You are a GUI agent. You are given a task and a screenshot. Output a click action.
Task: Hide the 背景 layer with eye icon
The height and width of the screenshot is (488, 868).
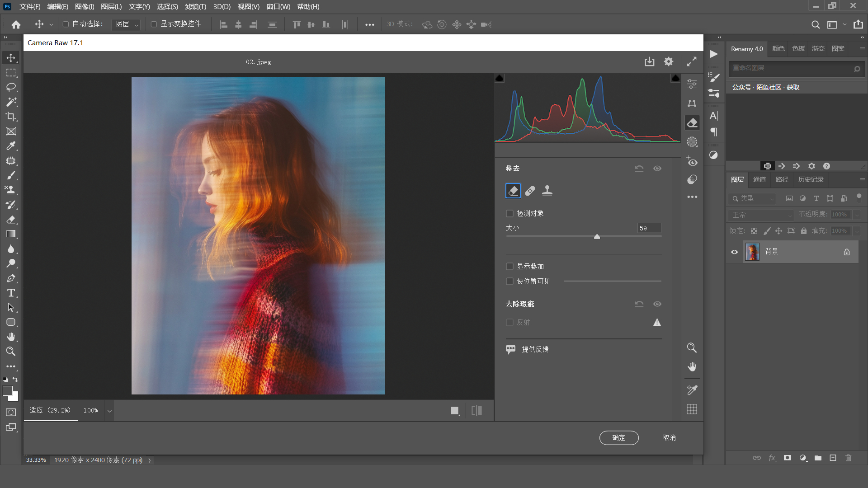[x=735, y=252]
